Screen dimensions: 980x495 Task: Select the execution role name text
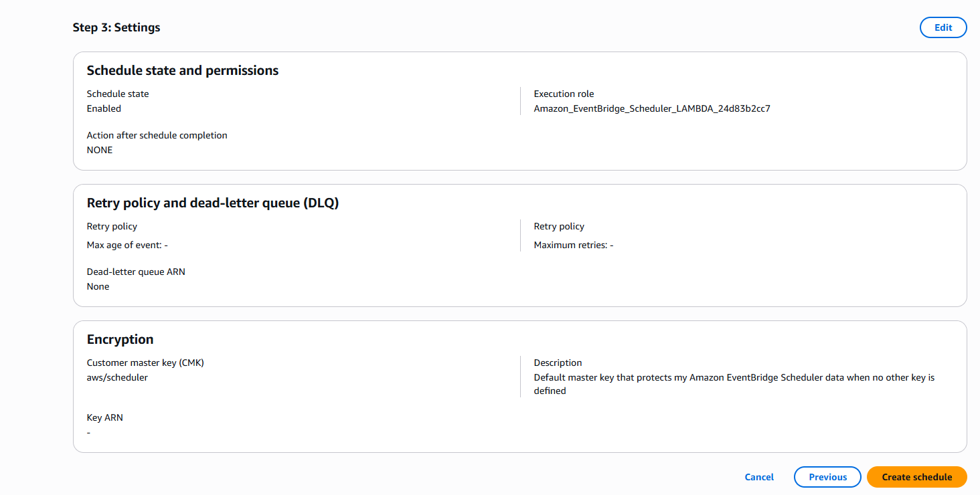pyautogui.click(x=652, y=108)
